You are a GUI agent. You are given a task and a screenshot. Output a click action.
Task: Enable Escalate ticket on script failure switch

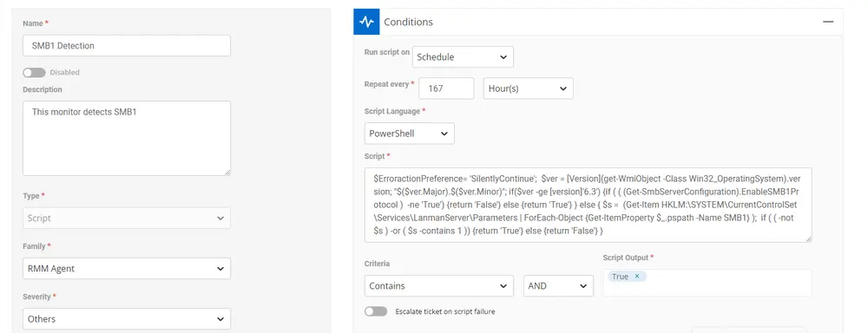(376, 311)
